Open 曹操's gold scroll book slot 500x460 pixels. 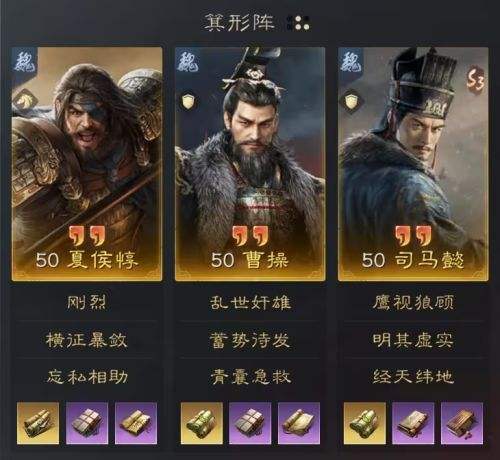pos(202,423)
